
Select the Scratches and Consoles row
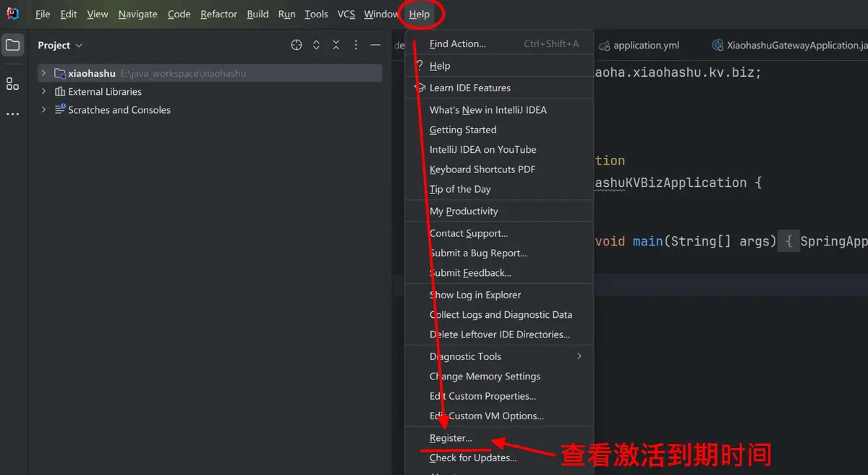coord(210,109)
